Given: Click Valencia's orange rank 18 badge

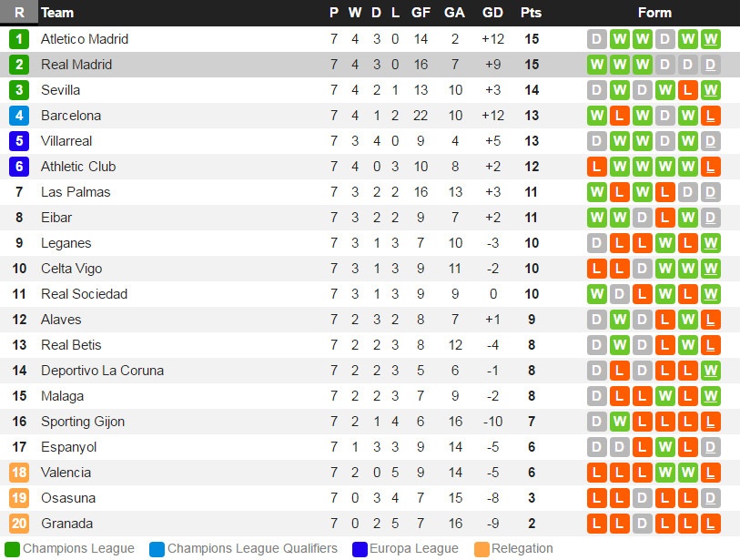Looking at the screenshot, I should (19, 473).
